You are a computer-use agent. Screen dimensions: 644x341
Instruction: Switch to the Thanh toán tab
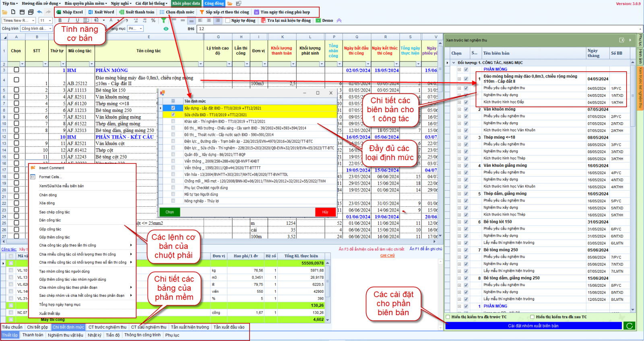(33, 335)
